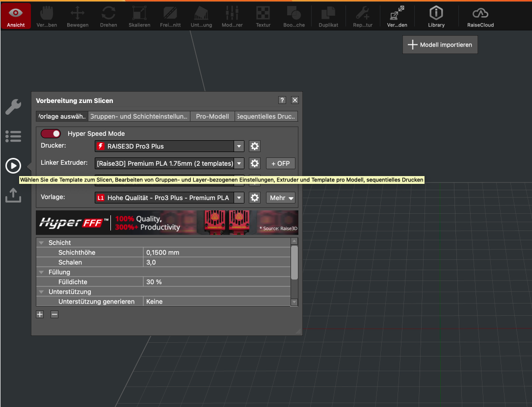Select the Schalen row label
This screenshot has height=407, width=532.
click(70, 262)
